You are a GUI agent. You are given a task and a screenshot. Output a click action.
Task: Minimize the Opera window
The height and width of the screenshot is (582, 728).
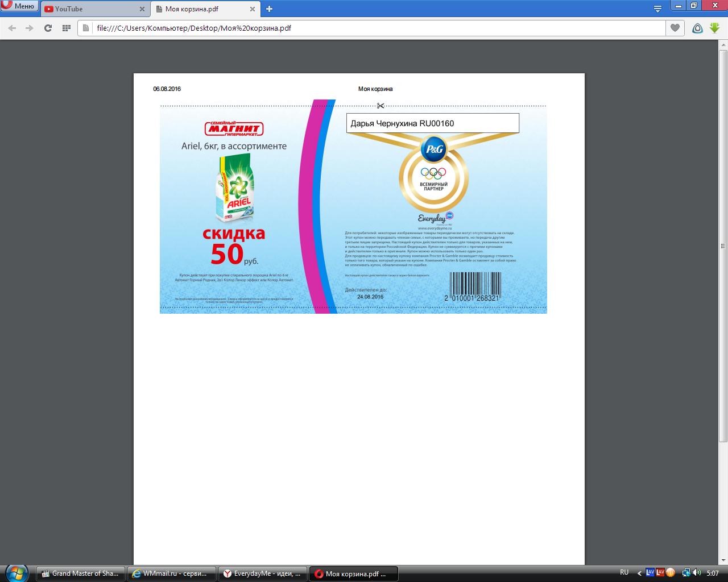point(678,5)
